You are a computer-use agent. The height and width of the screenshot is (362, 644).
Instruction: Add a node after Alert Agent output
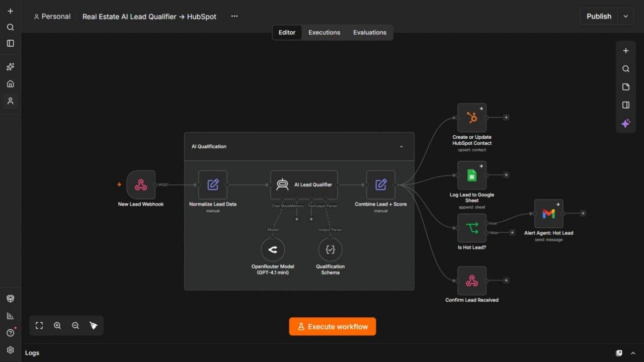pyautogui.click(x=583, y=213)
